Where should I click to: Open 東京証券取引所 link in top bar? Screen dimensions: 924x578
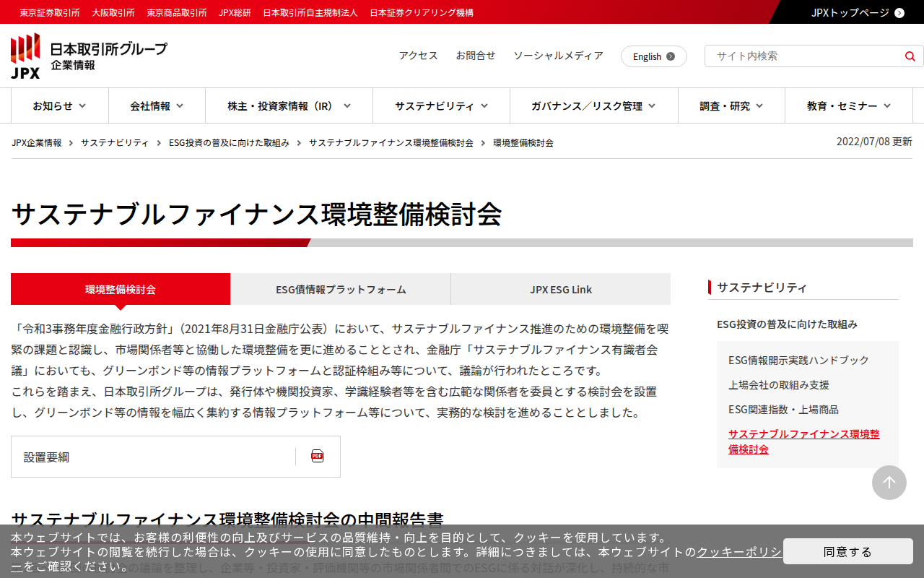click(x=50, y=12)
